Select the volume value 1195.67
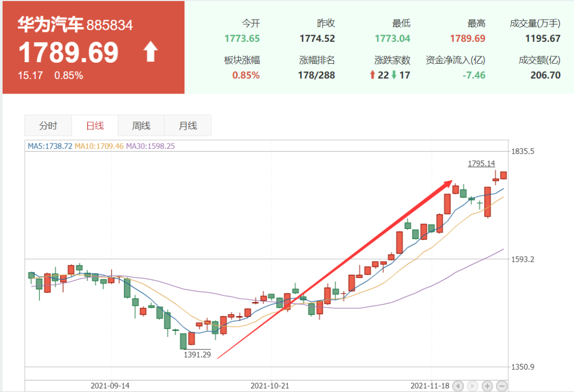 pyautogui.click(x=543, y=38)
